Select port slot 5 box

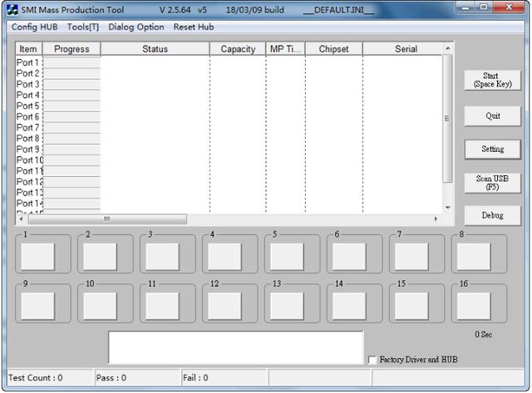(x=287, y=257)
